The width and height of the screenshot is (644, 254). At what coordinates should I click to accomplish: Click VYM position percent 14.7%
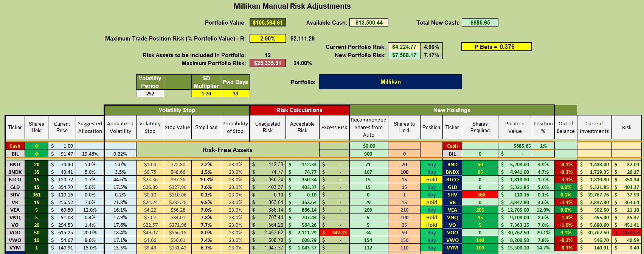pyautogui.click(x=543, y=248)
